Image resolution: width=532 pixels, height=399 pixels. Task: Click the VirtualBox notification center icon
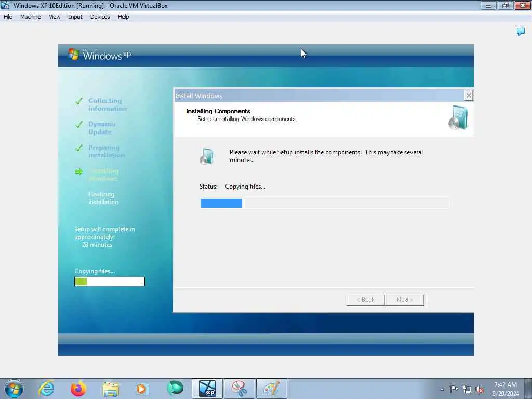[x=521, y=32]
